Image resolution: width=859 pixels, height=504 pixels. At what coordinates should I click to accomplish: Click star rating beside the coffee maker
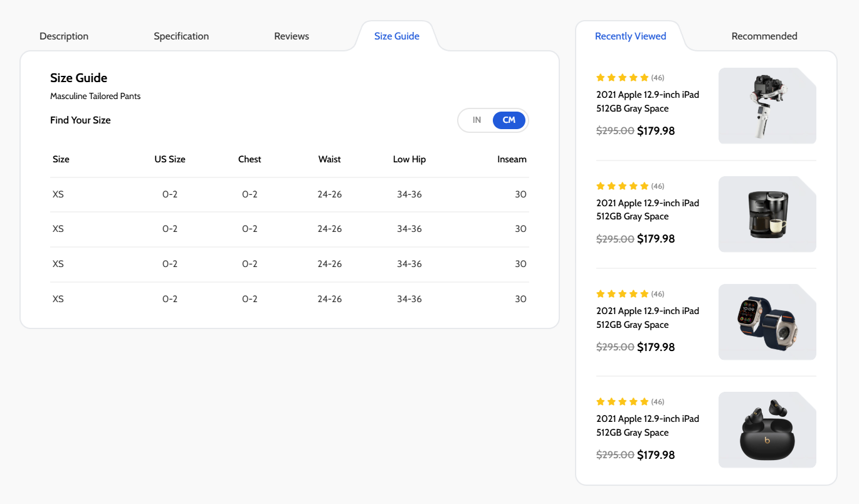point(622,186)
